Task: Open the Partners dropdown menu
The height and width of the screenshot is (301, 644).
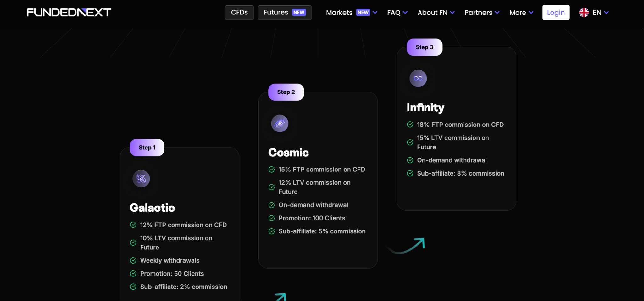Action: click(x=482, y=13)
